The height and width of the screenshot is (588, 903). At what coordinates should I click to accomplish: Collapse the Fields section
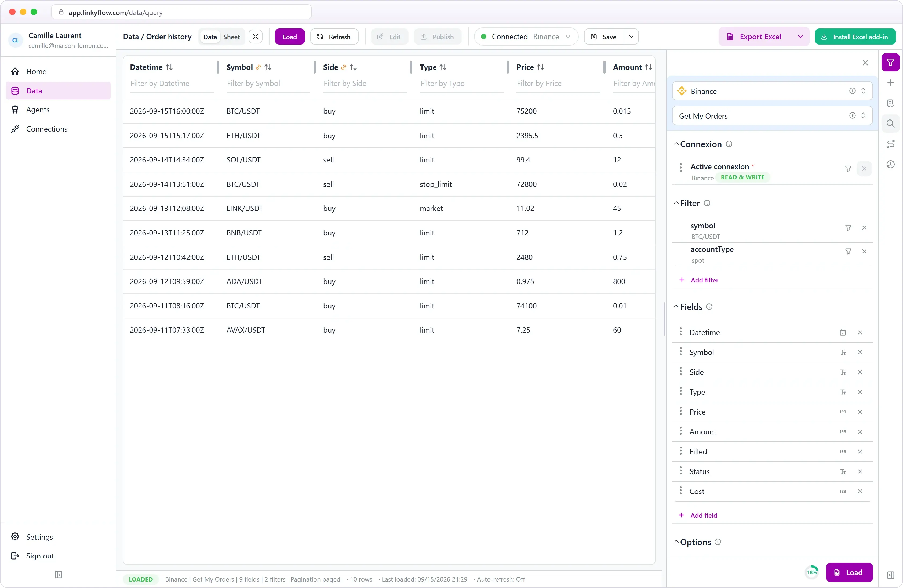pos(676,307)
